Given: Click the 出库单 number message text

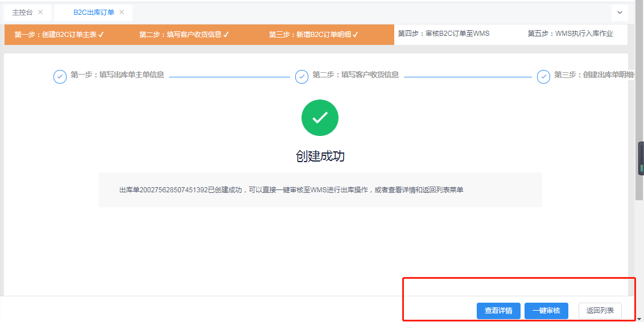Looking at the screenshot, I should 291,190.
